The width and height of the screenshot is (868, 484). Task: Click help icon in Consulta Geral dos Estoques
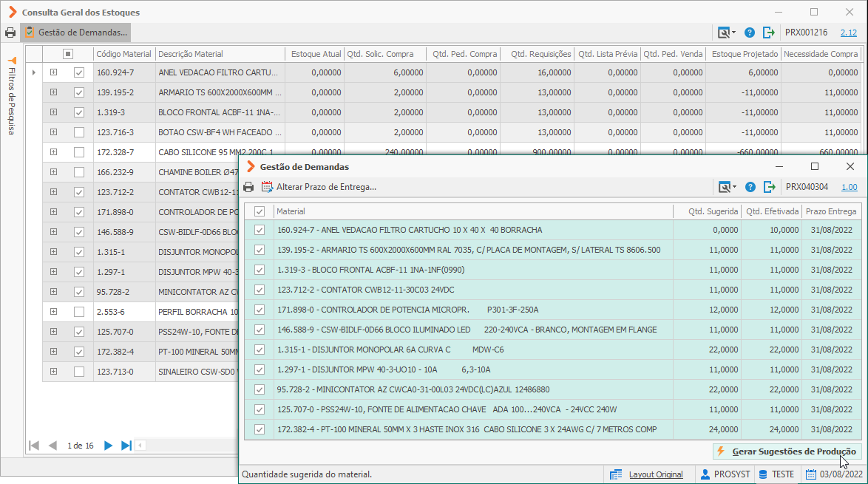tap(750, 33)
